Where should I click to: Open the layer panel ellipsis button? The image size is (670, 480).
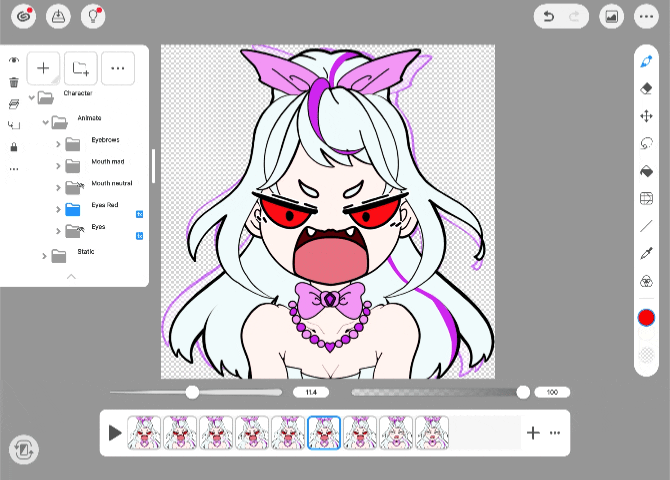coord(118,68)
